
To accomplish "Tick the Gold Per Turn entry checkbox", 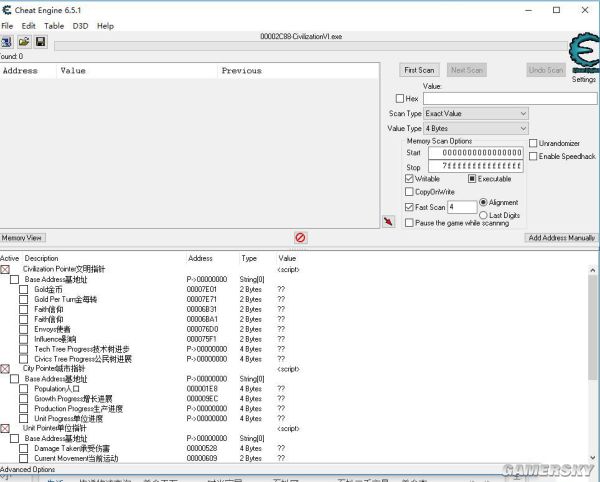I will [24, 299].
